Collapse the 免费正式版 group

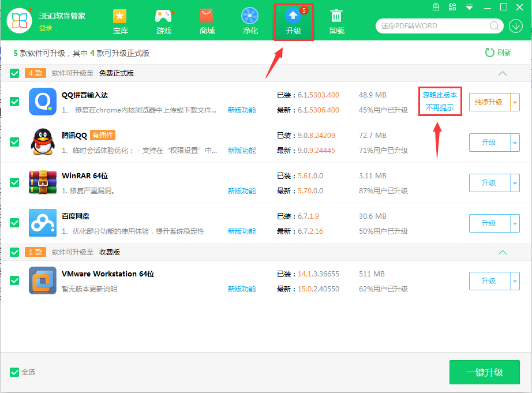click(503, 73)
